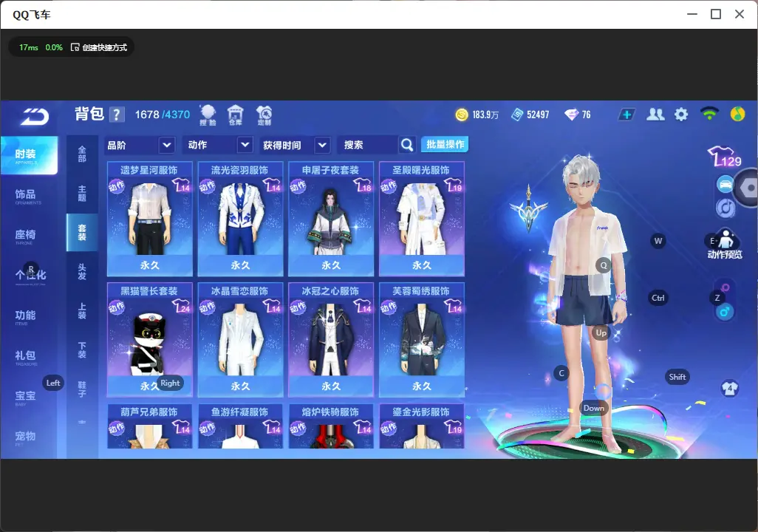Screen dimensions: 758x532
Task: Select the 熔炉铁骑服饰 outfit card
Action: click(331, 426)
